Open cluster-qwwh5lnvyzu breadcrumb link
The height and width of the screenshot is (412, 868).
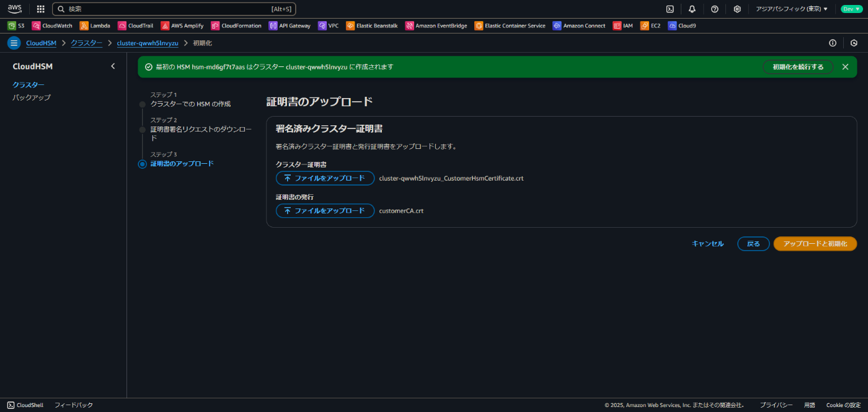click(148, 43)
